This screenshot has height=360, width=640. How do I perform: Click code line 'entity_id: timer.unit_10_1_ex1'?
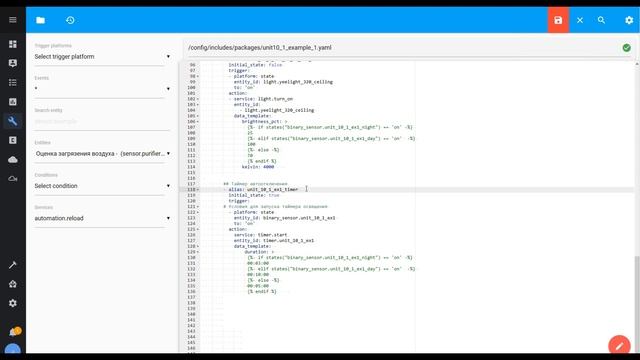(274, 241)
